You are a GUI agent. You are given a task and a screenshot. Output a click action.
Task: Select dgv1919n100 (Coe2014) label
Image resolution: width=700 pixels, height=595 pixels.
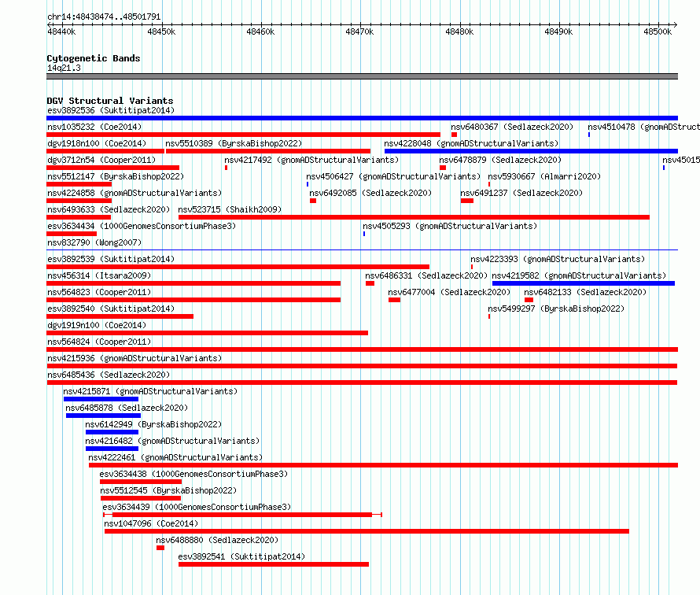pyautogui.click(x=97, y=325)
